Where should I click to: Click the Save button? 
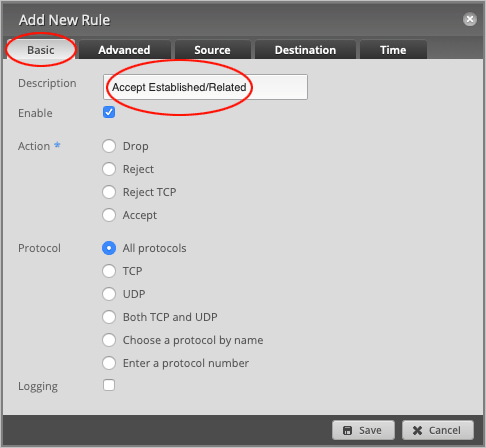pos(363,430)
